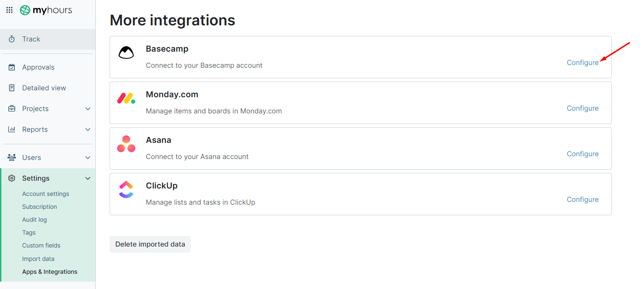644x289 pixels.
Task: Open the apps grid icon top left
Action: pos(9,10)
